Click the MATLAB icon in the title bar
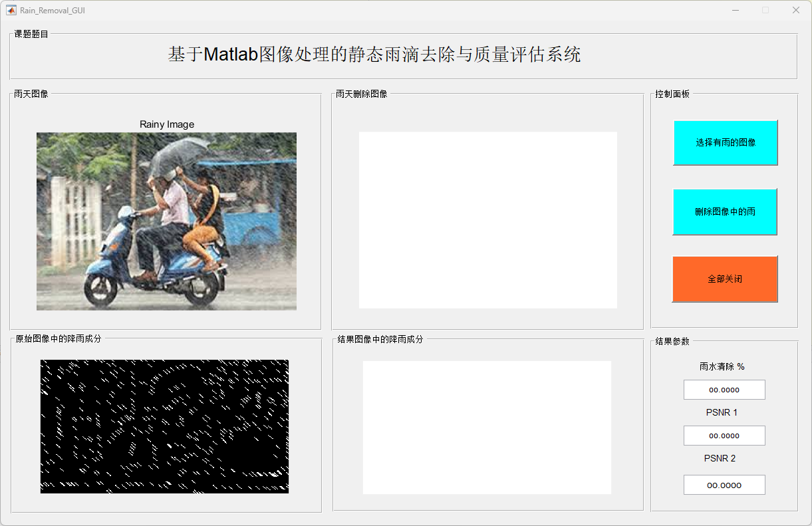Screen dimensions: 812x526 [x=11, y=10]
